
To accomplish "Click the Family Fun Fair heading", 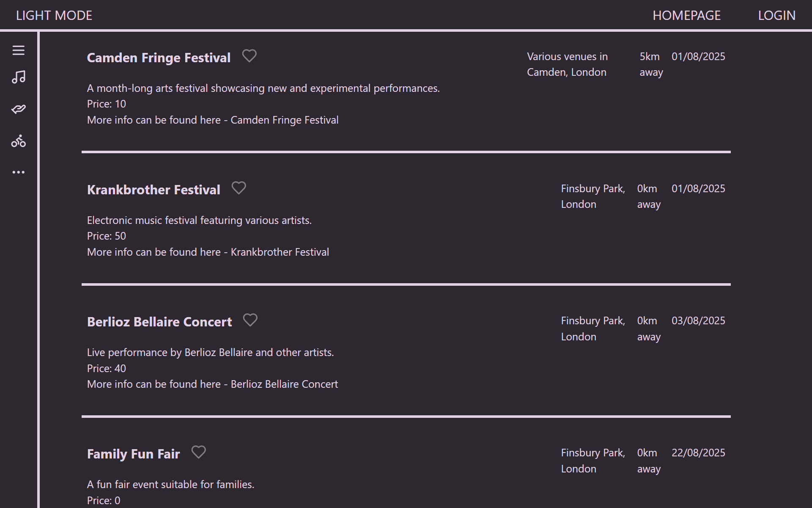I will click(133, 454).
